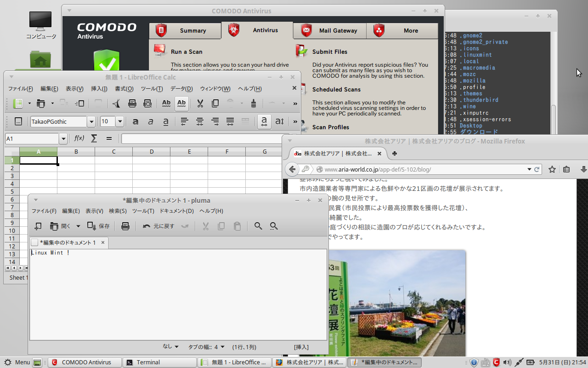Click Submit Files in COMODO

pos(330,52)
